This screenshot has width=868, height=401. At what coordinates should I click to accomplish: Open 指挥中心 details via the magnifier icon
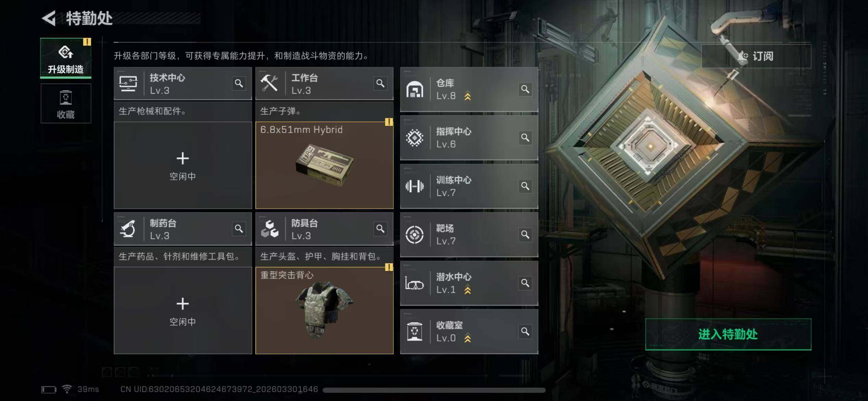coord(525,138)
